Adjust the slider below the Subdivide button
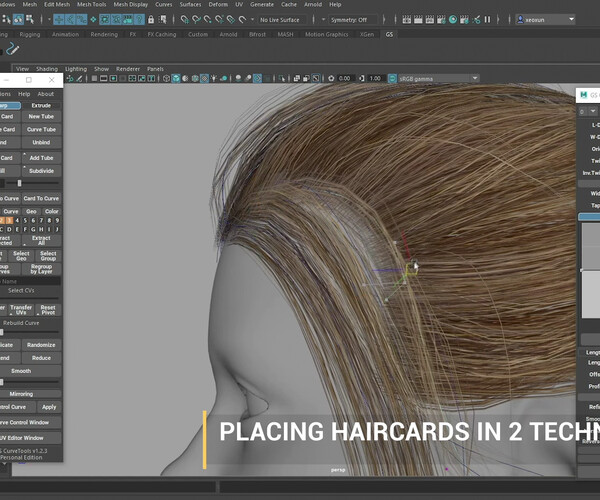 click(34, 183)
